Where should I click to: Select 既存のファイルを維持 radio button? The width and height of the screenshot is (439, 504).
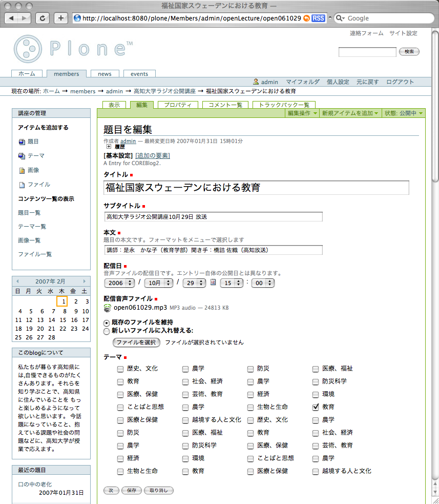pyautogui.click(x=107, y=322)
